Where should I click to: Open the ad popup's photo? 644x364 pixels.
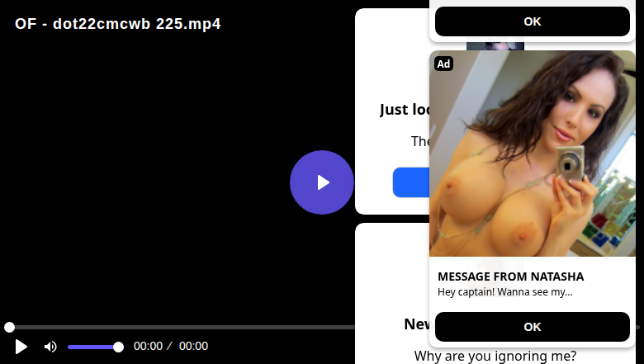(533, 154)
